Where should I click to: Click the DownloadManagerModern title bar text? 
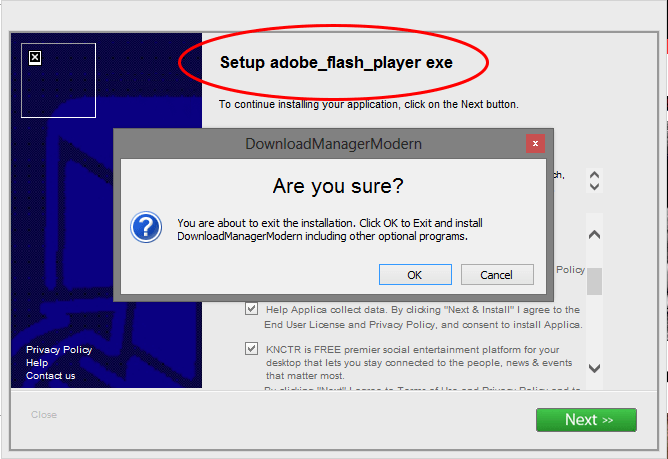pos(334,144)
